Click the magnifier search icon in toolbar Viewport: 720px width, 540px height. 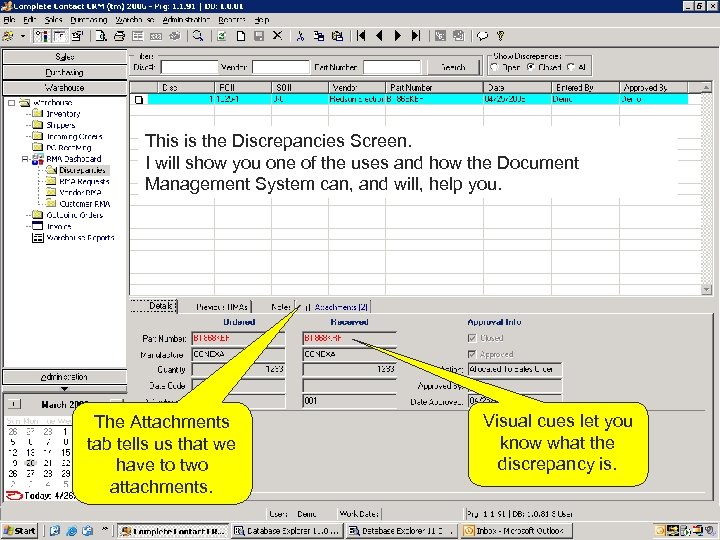point(198,36)
